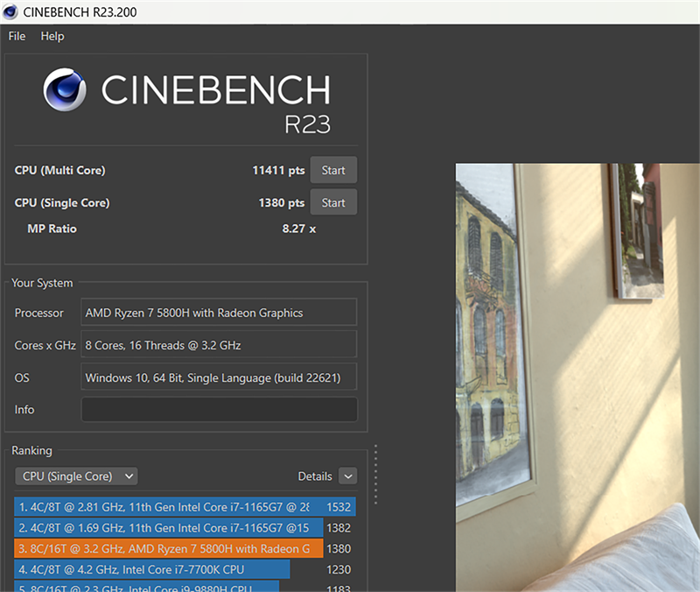Click the empty Info input field

219,409
